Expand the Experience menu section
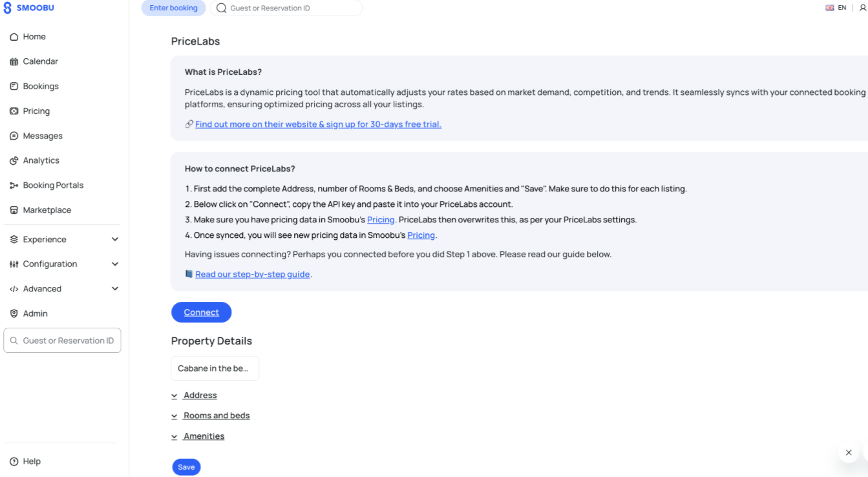Screen dimensions: 868x477 [114, 239]
